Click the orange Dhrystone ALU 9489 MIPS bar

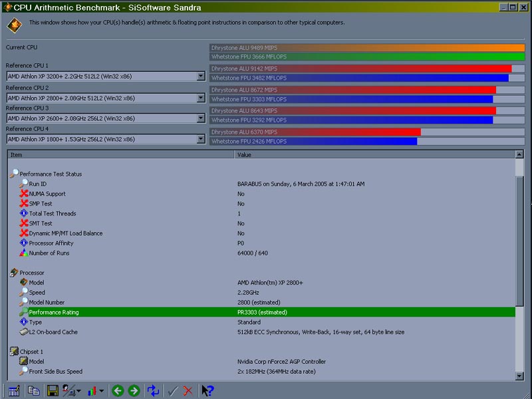point(367,48)
